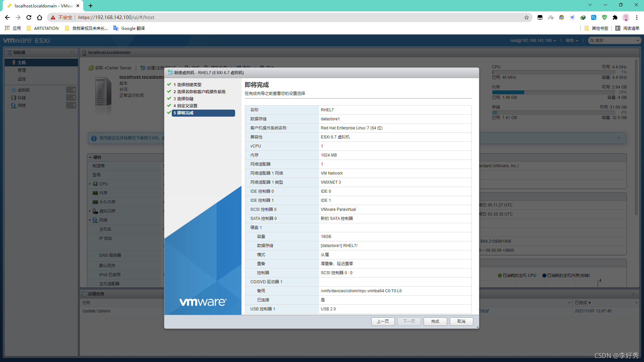Click the browser back arrow
The height and width of the screenshot is (362, 644).
click(7, 17)
